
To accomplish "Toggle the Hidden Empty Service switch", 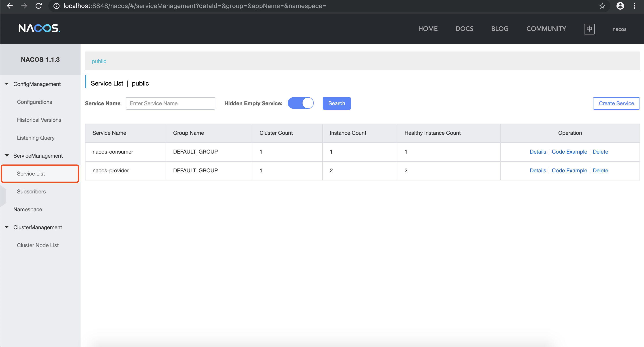I will (x=301, y=103).
